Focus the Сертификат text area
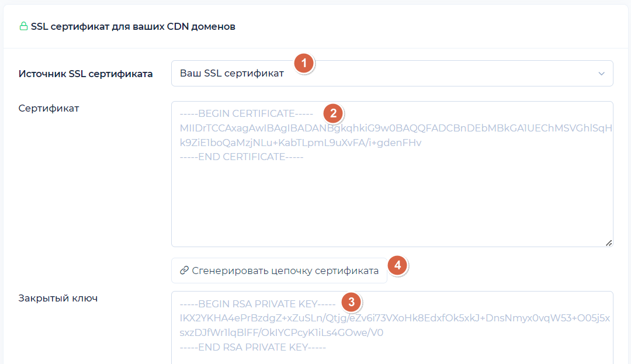The image size is (631, 364). click(x=391, y=199)
